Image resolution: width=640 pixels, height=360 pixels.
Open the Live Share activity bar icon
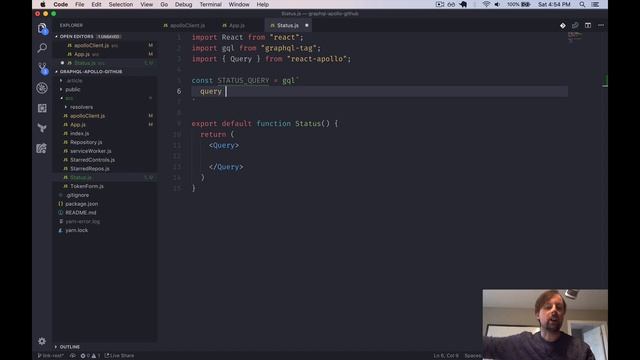point(42,148)
